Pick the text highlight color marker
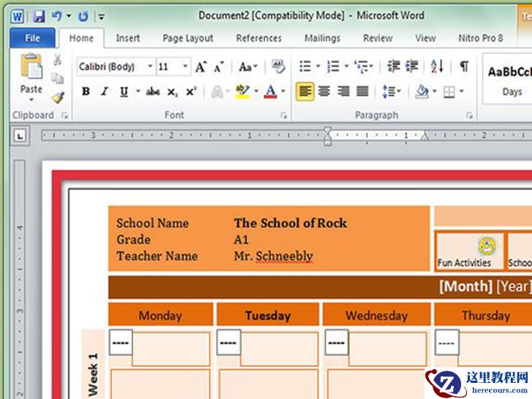The image size is (532, 399). [x=243, y=91]
